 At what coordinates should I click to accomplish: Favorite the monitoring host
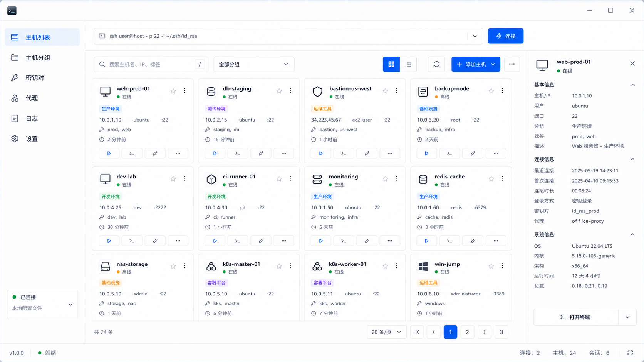[x=385, y=179]
